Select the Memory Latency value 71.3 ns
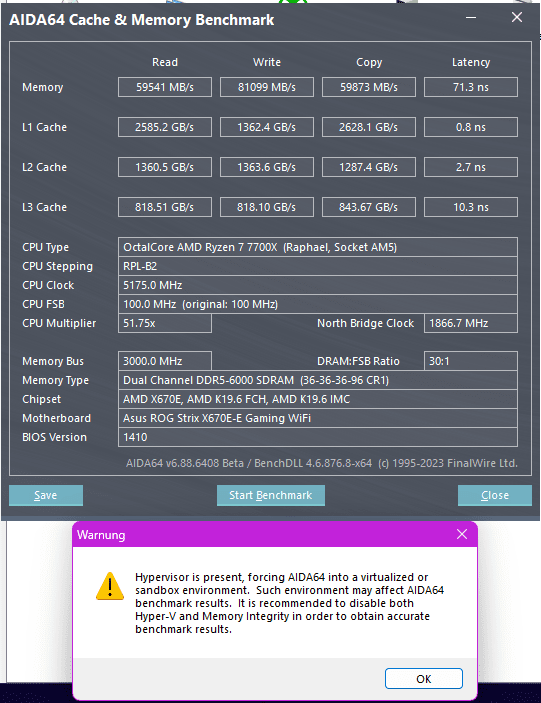Image resolution: width=541 pixels, height=703 pixels. click(471, 87)
